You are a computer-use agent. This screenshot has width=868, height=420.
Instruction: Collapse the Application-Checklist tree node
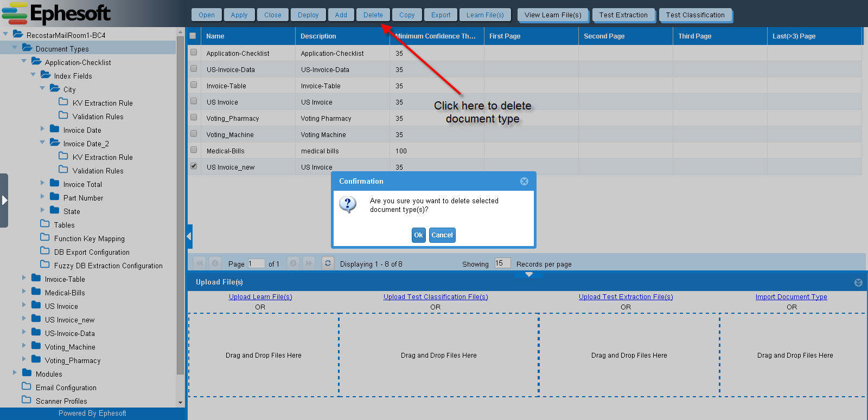[24, 61]
